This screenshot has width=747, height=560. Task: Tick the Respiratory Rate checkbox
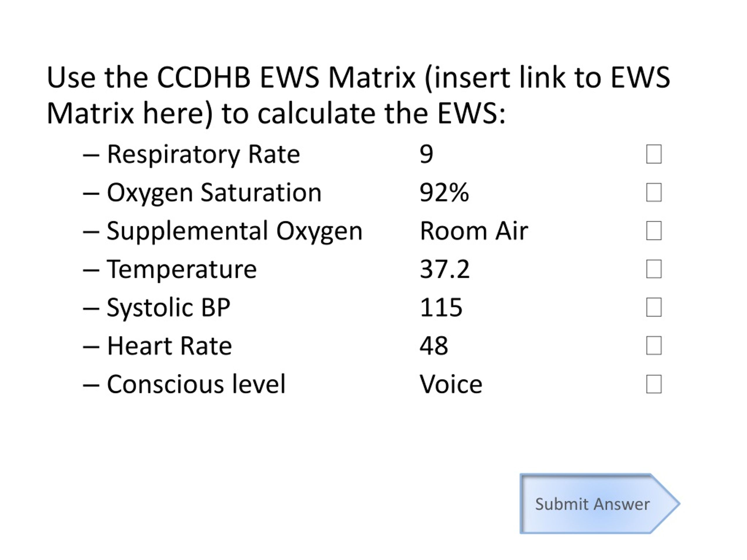(654, 154)
